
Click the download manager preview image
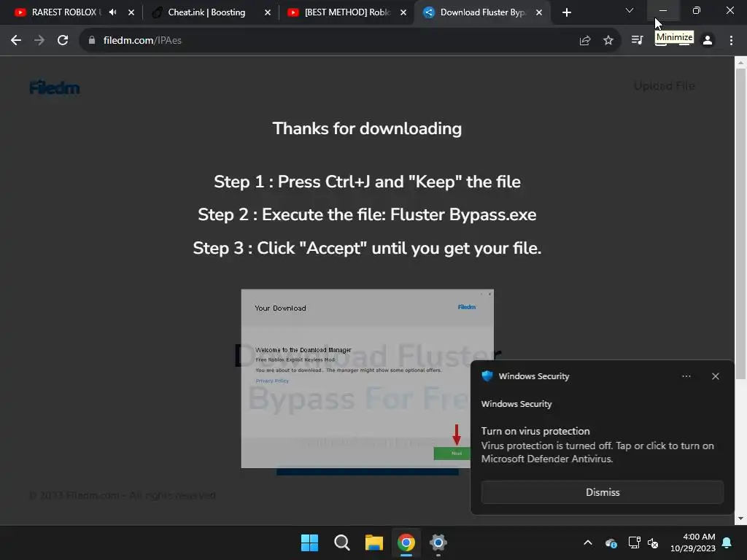pos(368,378)
